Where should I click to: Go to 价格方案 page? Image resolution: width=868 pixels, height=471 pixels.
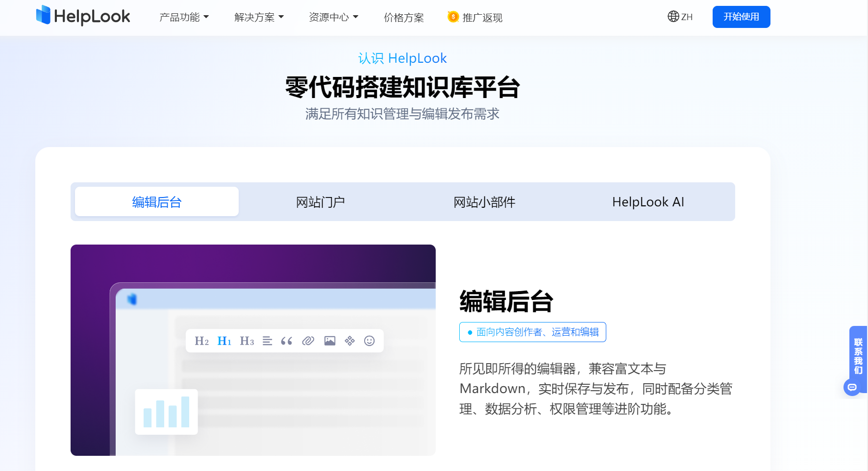pos(403,18)
